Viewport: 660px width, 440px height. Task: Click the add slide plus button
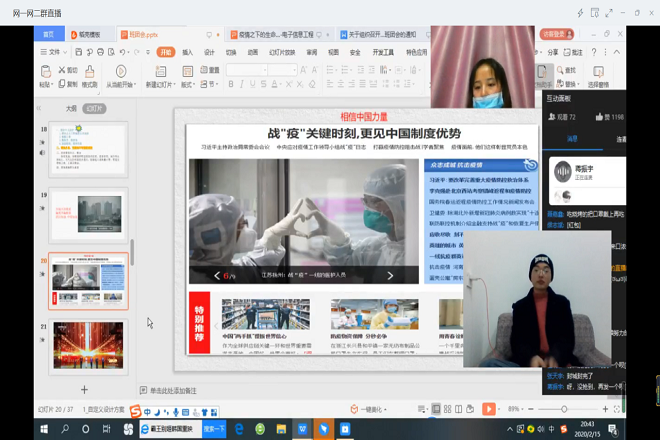tap(84, 389)
